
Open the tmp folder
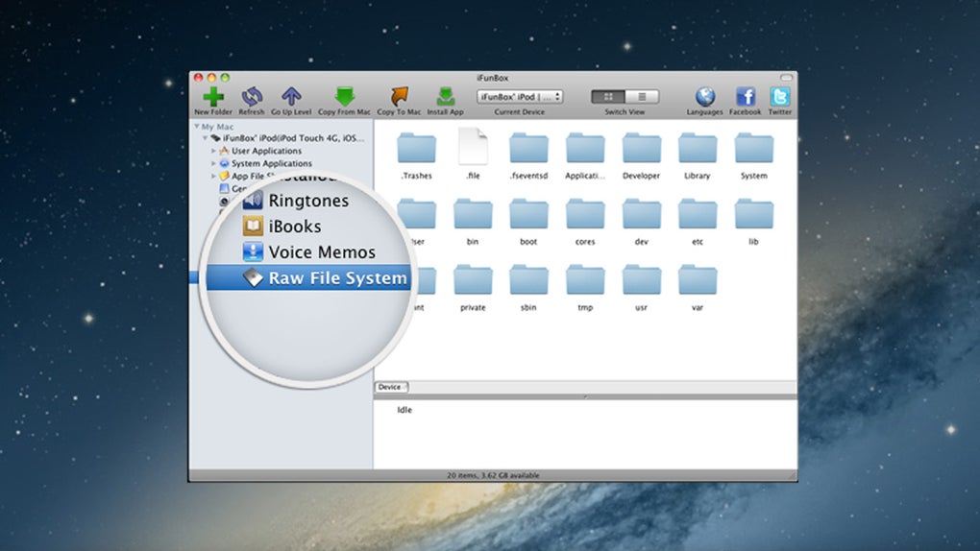585,280
